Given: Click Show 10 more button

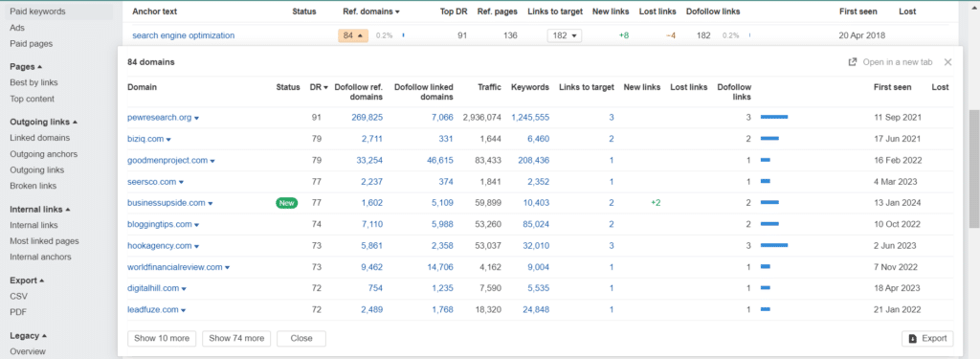Looking at the screenshot, I should (161, 338).
